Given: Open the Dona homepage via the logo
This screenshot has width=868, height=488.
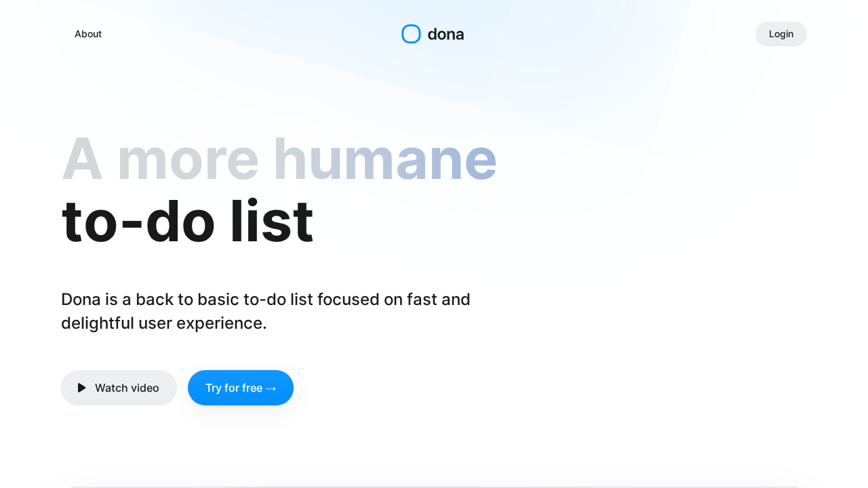Looking at the screenshot, I should tap(432, 34).
